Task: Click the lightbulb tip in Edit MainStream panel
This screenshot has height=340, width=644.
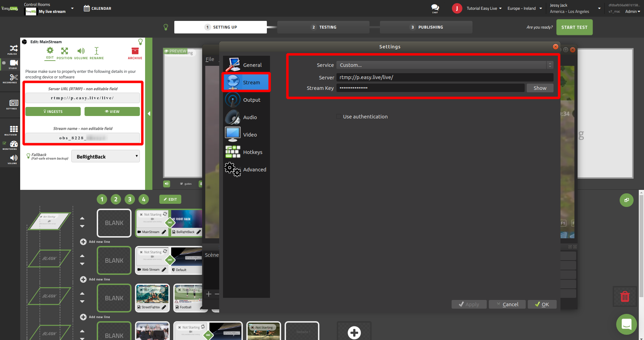Action: pyautogui.click(x=141, y=42)
